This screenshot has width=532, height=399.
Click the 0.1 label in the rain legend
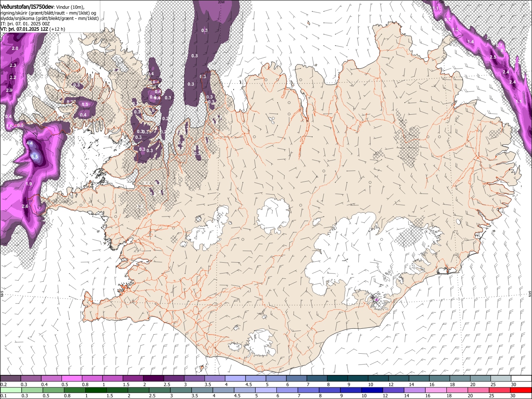[x=3, y=396]
